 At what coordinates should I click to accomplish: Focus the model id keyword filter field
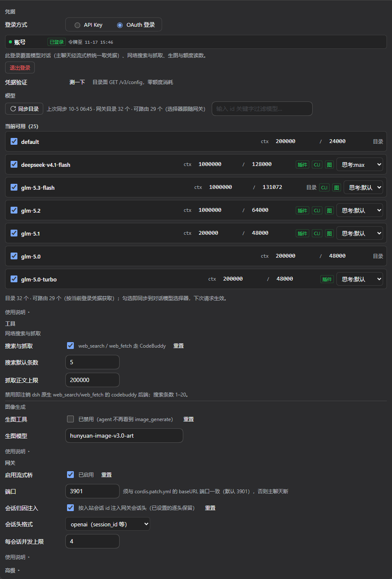coord(262,109)
